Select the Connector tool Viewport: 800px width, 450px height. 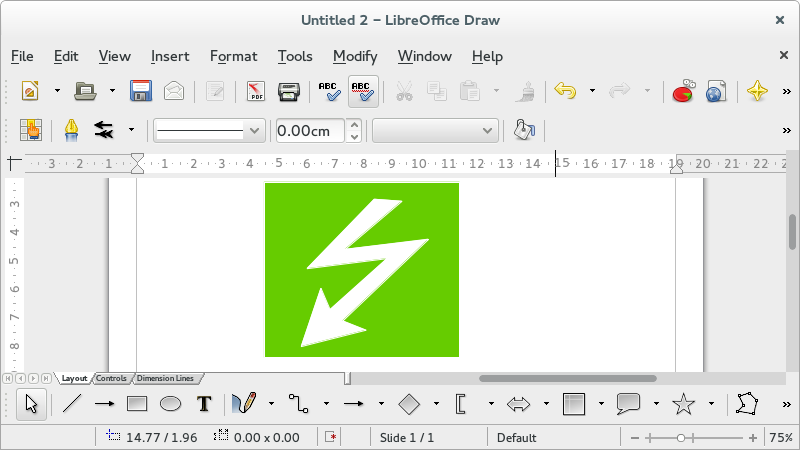[x=298, y=404]
